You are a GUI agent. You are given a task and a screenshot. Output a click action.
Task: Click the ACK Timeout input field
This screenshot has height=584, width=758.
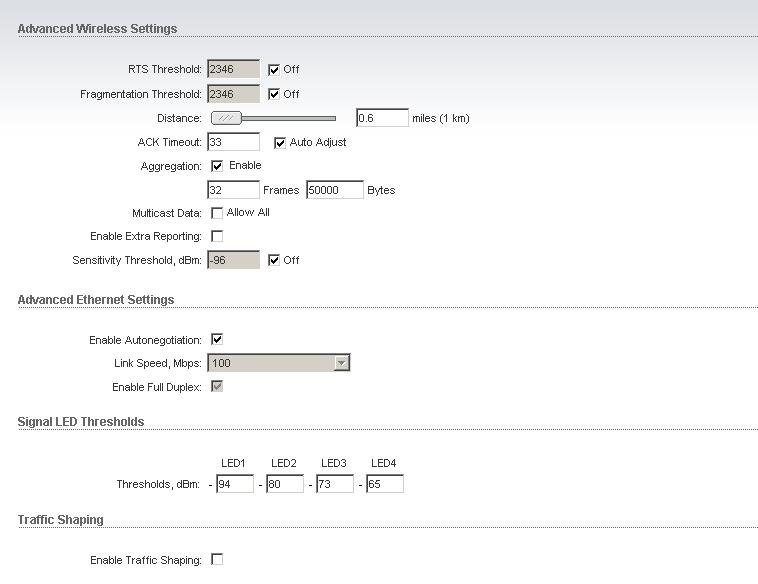[x=233, y=142]
